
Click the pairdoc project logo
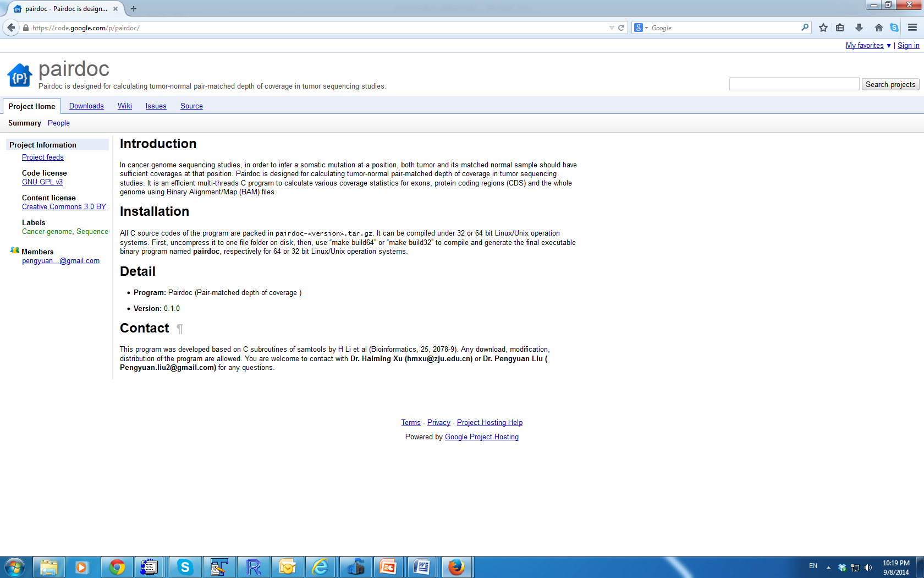(20, 76)
